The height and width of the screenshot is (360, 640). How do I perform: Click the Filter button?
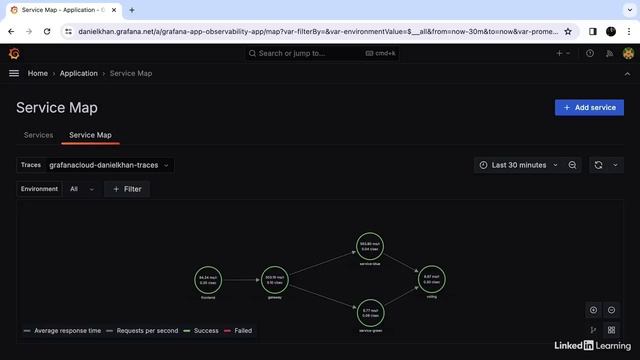127,189
